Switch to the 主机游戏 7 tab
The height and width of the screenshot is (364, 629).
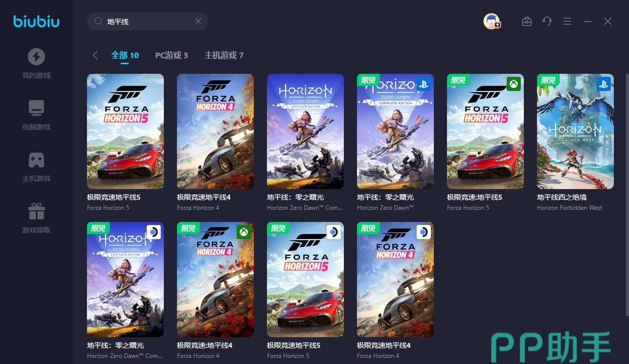tap(224, 55)
